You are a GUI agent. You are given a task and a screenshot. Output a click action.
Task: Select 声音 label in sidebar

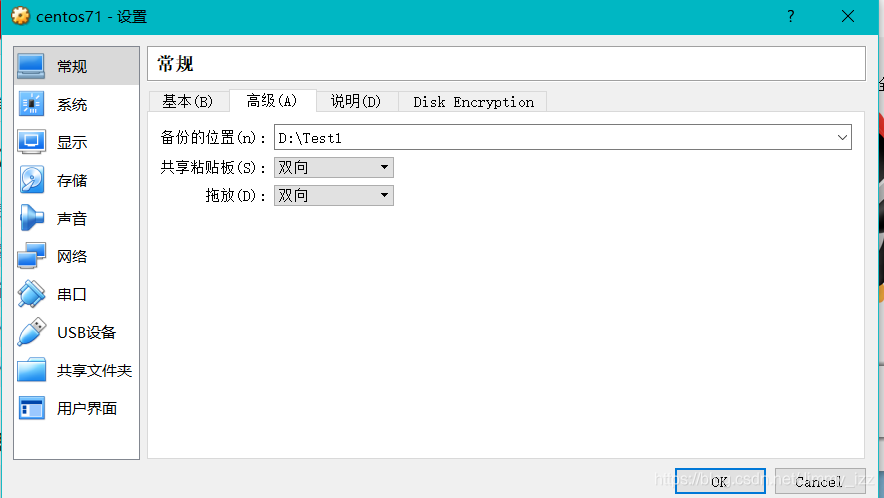tap(72, 219)
